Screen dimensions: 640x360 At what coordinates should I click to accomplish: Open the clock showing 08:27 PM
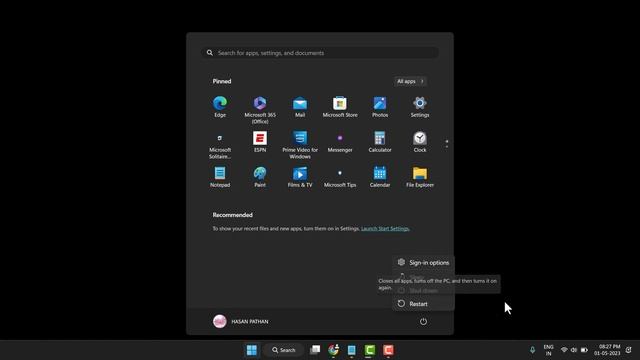pos(607,350)
